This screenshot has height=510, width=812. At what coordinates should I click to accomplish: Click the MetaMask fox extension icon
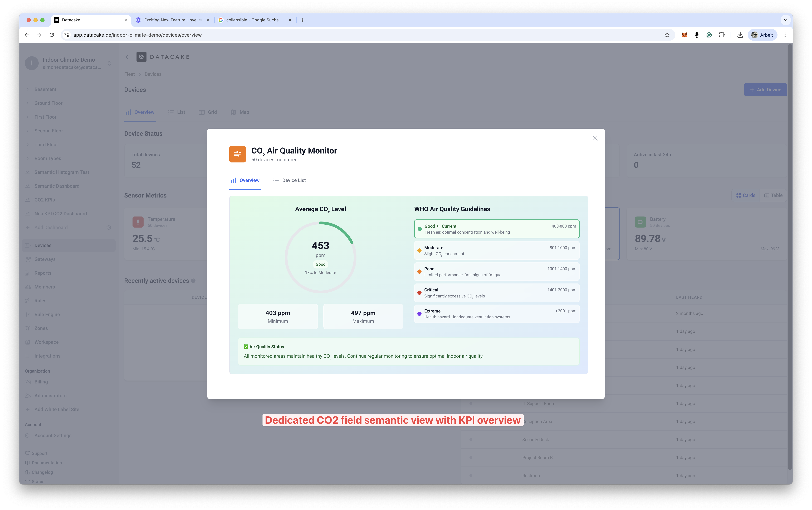click(684, 35)
